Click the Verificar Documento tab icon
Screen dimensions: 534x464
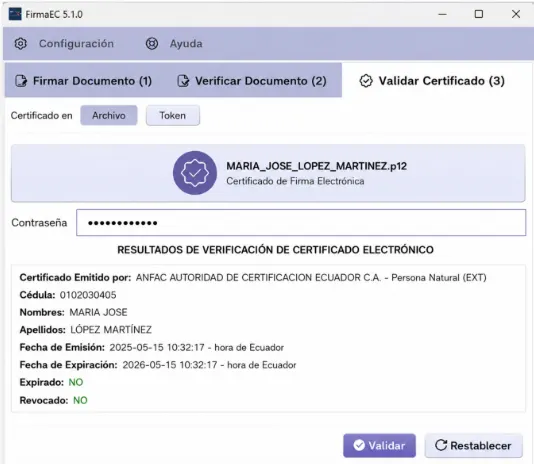click(183, 81)
